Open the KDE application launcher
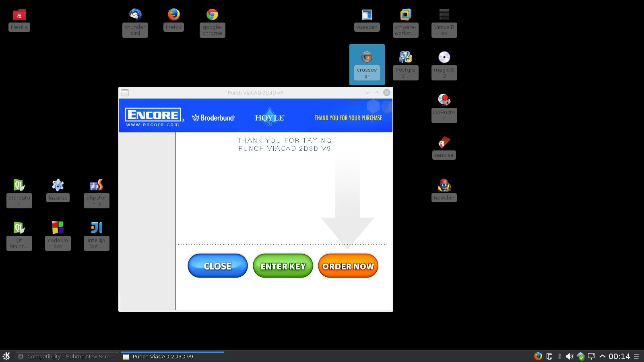The image size is (644, 362). tap(6, 356)
